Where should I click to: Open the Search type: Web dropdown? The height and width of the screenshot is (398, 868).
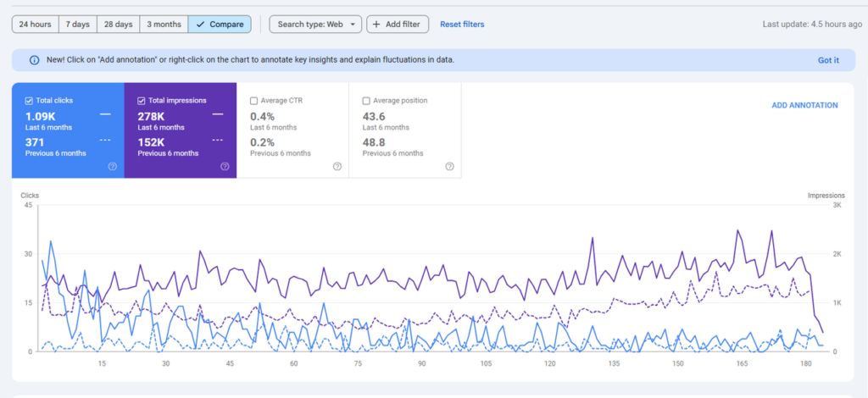click(x=315, y=25)
